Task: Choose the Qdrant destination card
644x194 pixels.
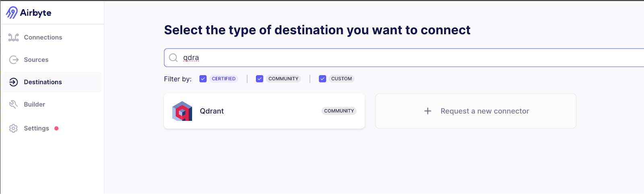Action: (x=264, y=111)
